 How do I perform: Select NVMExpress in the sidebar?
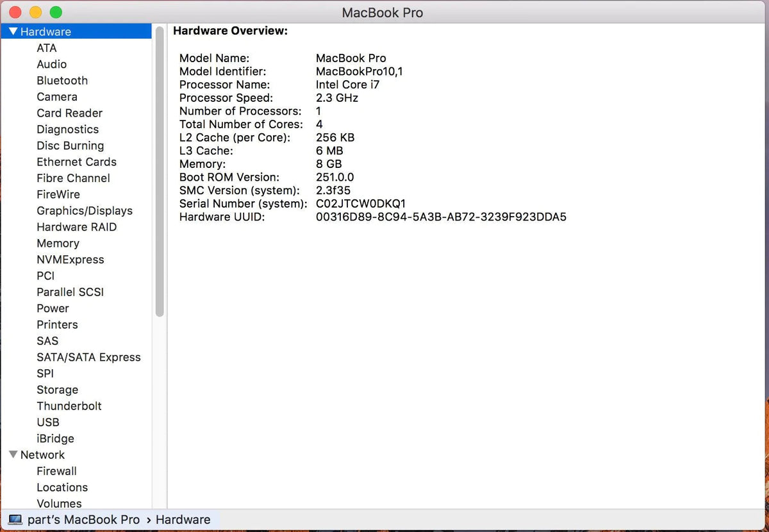[x=70, y=260]
